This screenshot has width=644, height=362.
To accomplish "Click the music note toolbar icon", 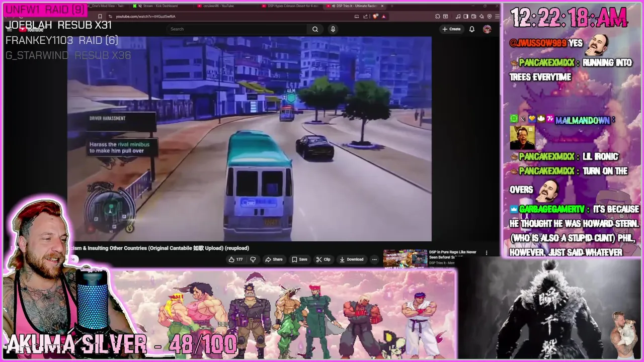I will click(458, 17).
